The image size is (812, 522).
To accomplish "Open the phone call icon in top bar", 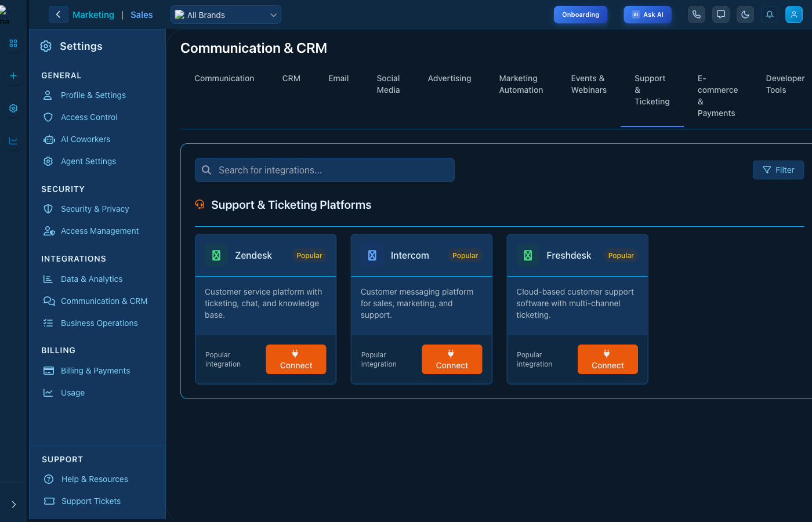I will [x=697, y=14].
